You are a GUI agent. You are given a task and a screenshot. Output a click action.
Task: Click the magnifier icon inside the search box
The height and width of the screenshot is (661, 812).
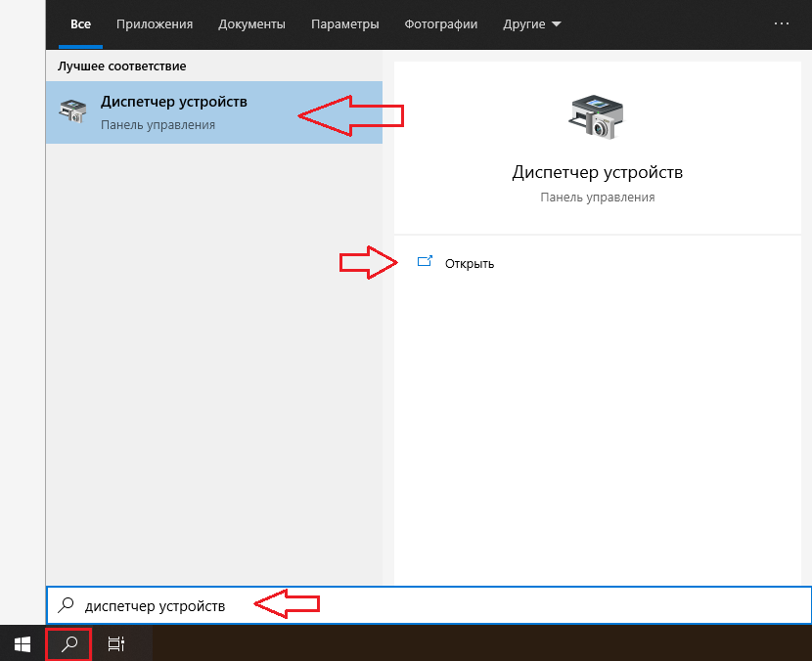tap(67, 605)
